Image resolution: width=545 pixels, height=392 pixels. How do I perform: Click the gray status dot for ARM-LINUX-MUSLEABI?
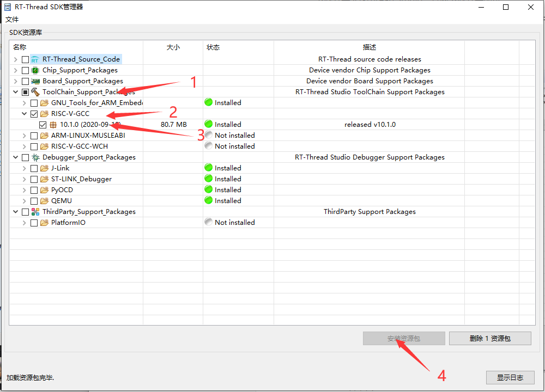[209, 134]
